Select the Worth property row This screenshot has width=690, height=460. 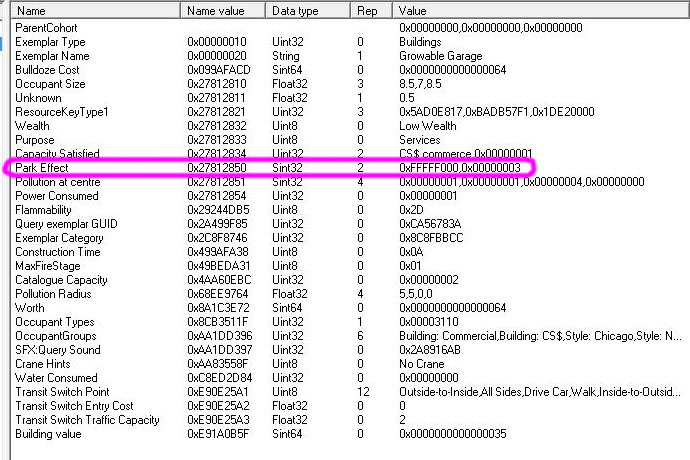point(350,308)
